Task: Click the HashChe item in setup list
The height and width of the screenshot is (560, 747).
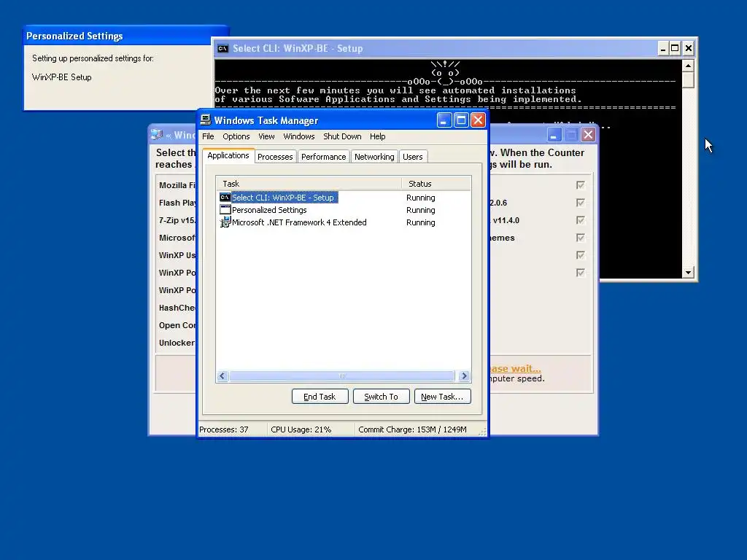Action: coord(177,308)
